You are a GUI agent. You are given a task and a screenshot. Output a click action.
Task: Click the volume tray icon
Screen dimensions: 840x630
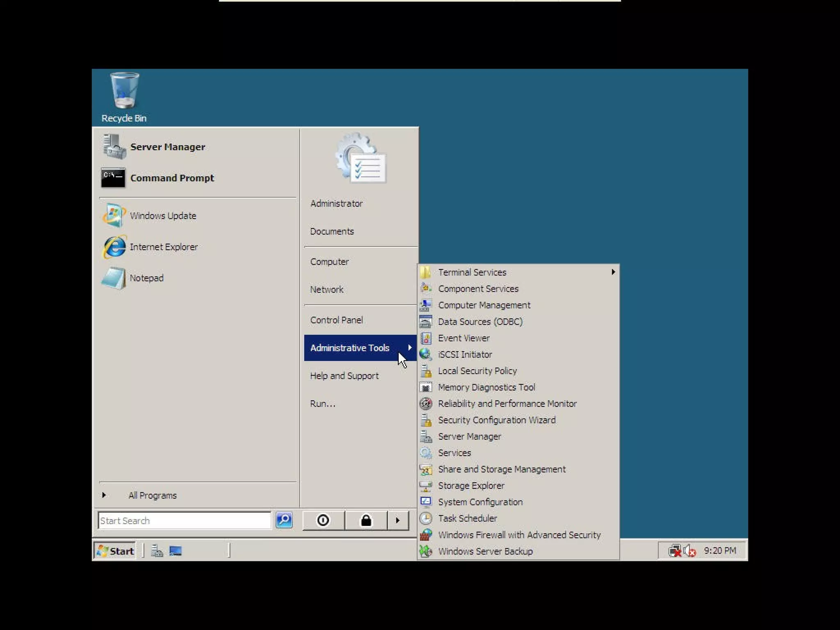tap(690, 551)
